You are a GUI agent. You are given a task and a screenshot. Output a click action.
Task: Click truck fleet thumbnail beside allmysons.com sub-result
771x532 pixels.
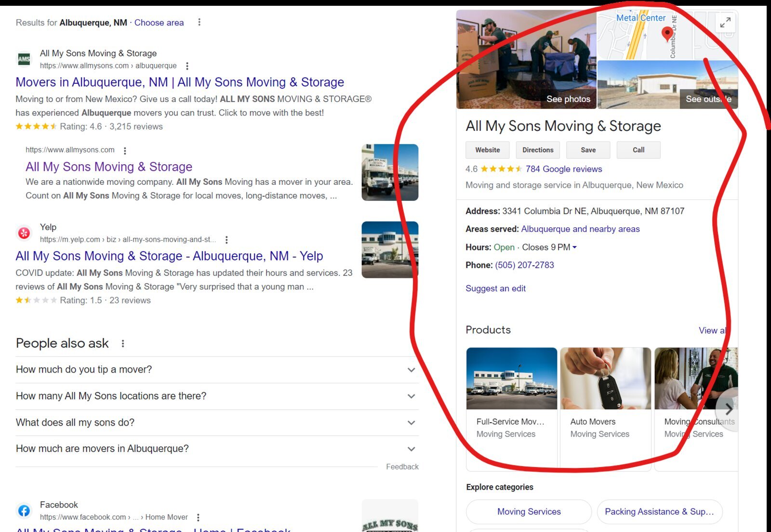[x=390, y=172]
